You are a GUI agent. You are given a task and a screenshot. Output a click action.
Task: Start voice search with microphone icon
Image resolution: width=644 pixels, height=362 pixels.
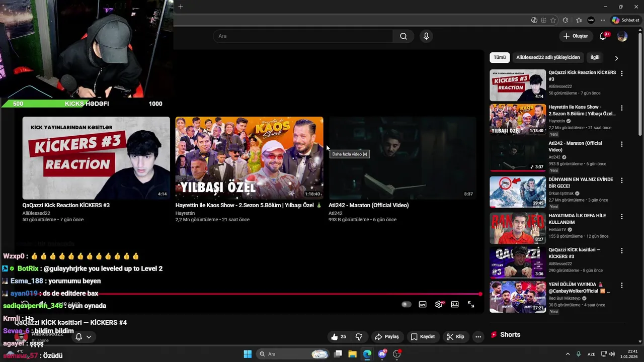click(426, 36)
